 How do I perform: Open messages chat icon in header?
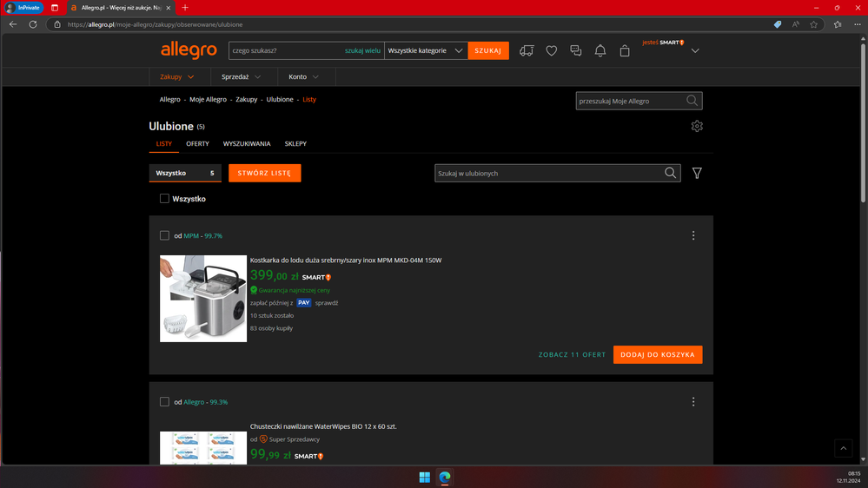576,51
